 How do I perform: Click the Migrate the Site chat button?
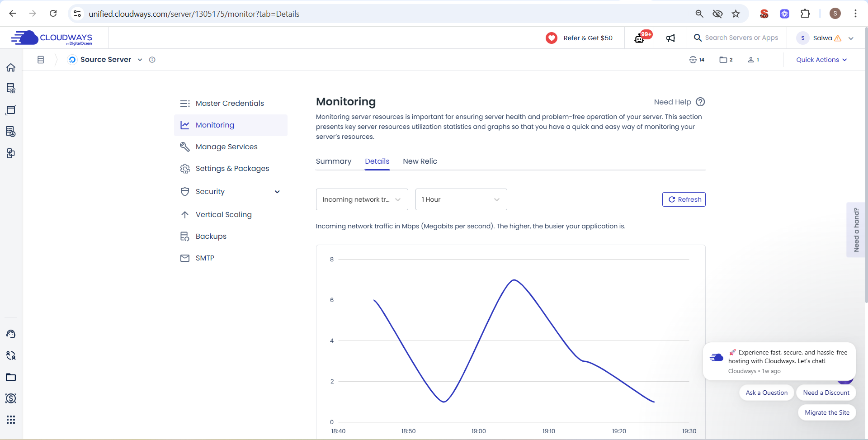(x=826, y=412)
